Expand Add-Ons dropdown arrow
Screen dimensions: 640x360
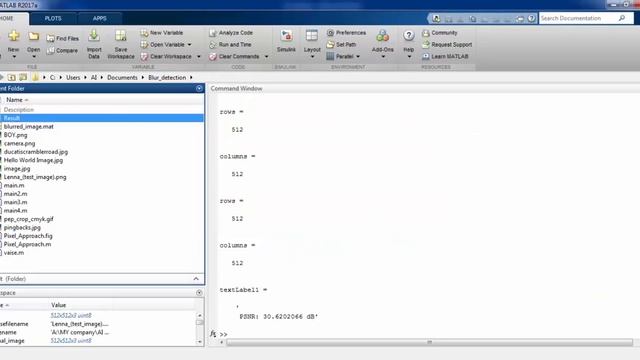click(x=383, y=57)
